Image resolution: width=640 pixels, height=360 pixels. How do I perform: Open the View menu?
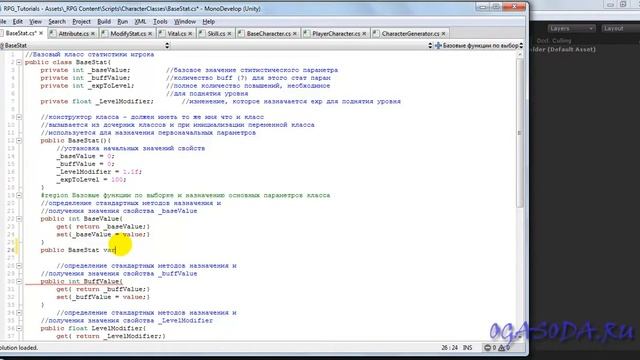[35, 22]
